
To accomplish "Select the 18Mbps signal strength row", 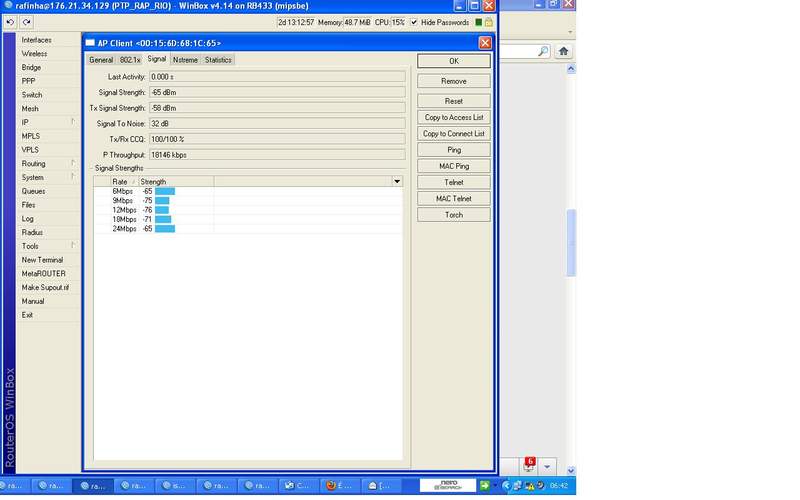I will 248,219.
